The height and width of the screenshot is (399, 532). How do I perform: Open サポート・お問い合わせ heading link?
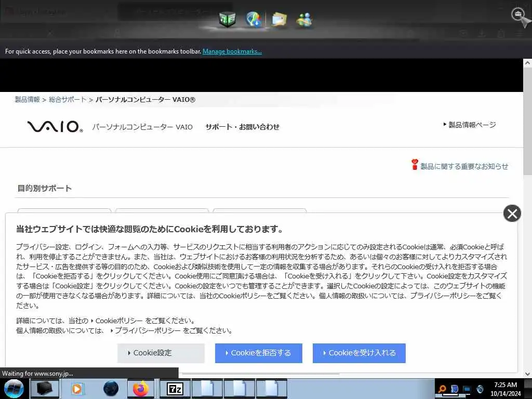click(242, 127)
